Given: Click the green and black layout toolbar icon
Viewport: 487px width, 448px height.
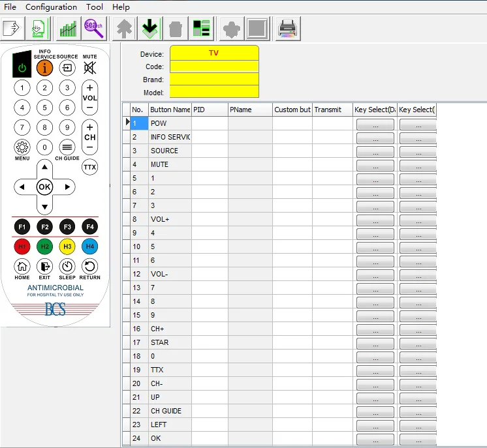Looking at the screenshot, I should [201, 29].
